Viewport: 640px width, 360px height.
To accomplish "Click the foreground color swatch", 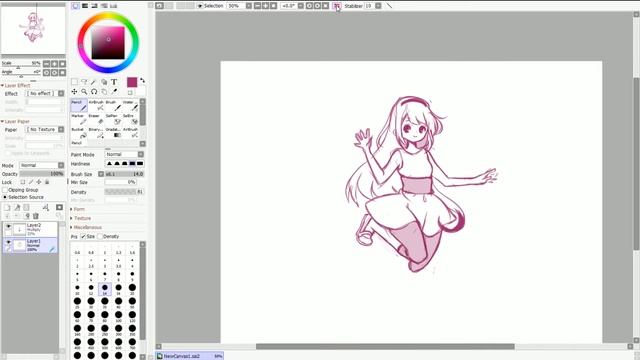I will 132,82.
